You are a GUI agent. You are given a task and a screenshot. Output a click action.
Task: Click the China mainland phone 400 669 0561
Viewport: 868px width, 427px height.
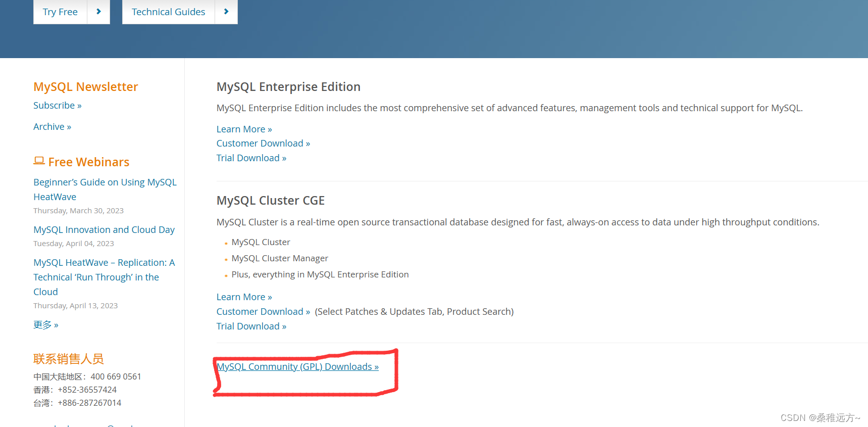(x=116, y=376)
